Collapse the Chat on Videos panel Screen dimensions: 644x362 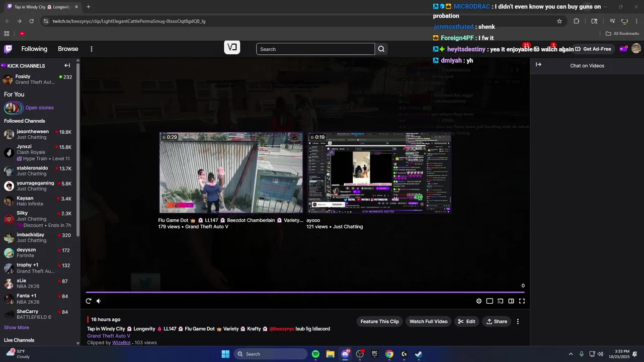click(538, 65)
